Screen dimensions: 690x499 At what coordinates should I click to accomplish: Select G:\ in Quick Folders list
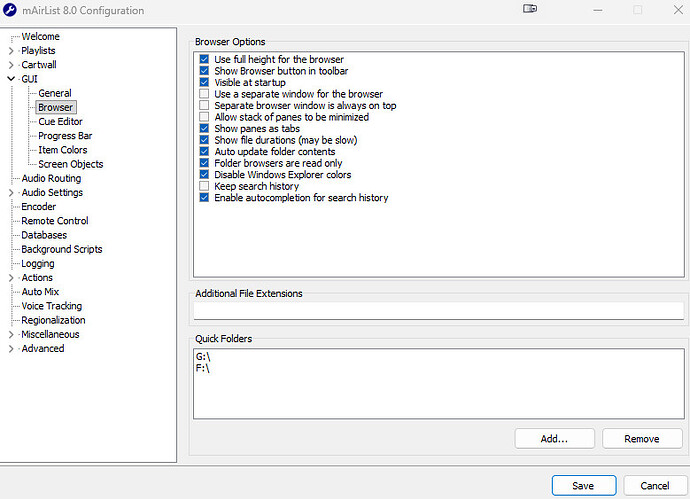coord(203,357)
